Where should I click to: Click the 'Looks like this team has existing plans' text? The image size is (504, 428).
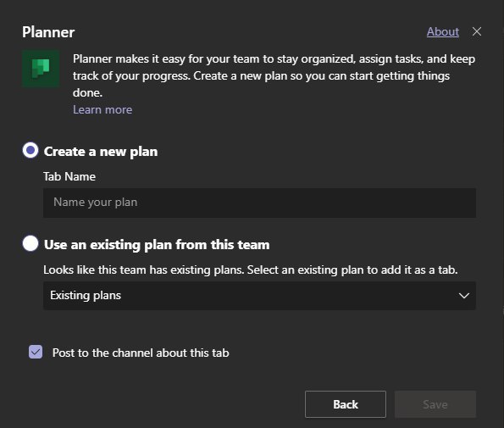251,270
